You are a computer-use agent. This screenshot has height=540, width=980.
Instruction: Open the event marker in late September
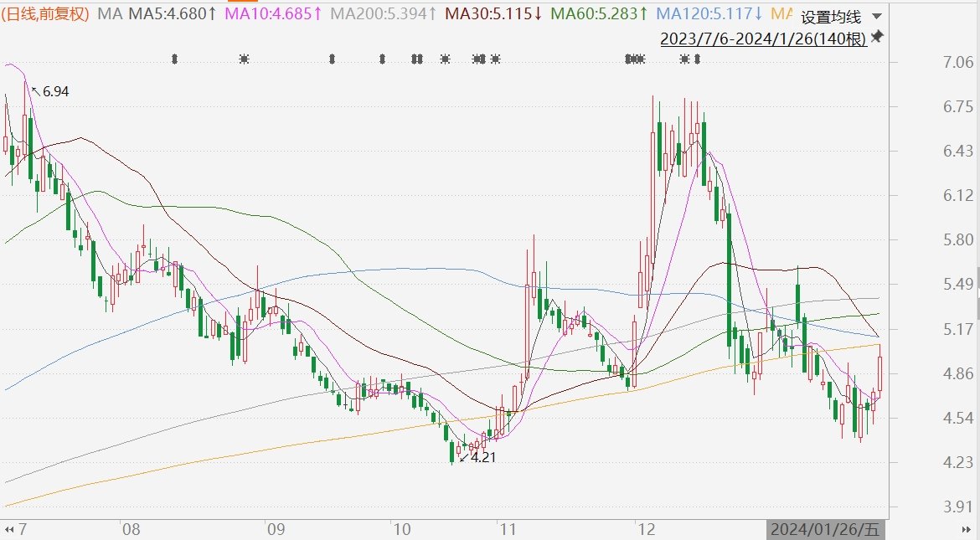tap(383, 59)
